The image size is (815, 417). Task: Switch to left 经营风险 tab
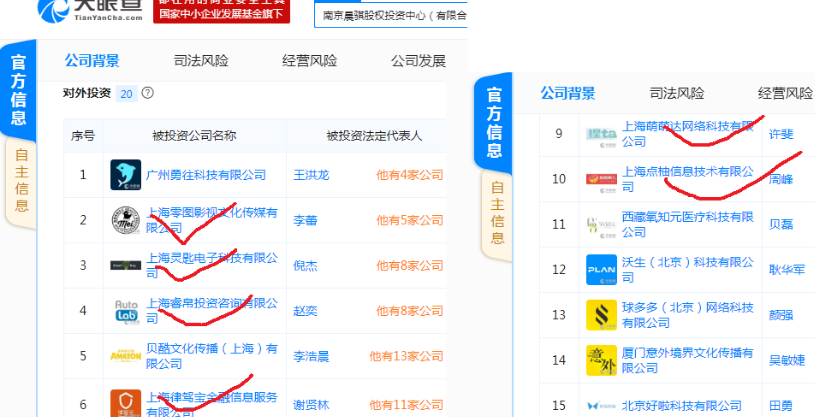(x=310, y=61)
